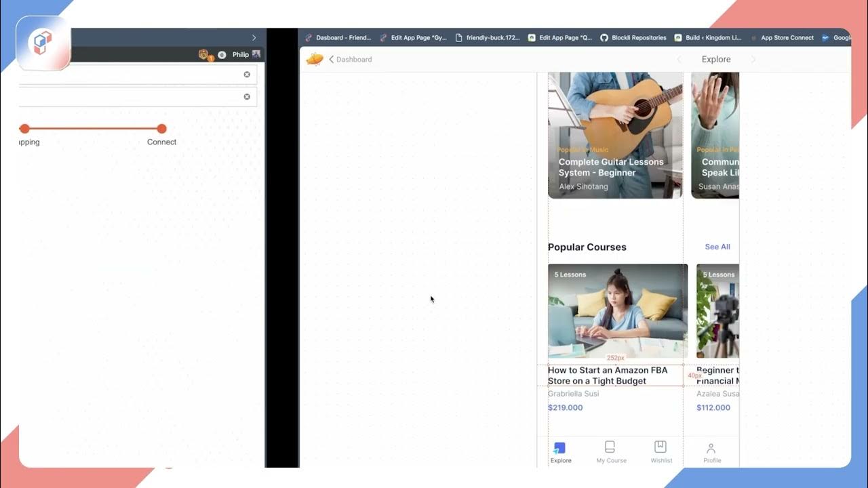
Task: Open the partially visible tripod camera course image
Action: (717, 311)
